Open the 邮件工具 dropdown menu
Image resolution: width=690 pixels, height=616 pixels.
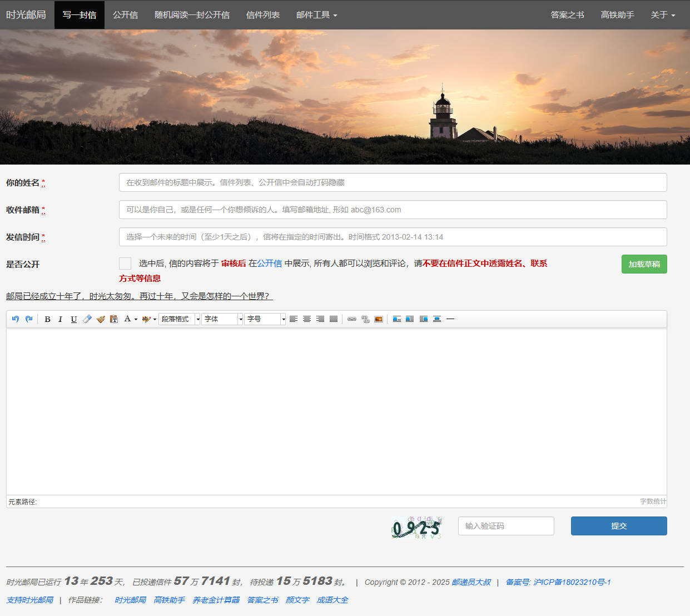316,15
